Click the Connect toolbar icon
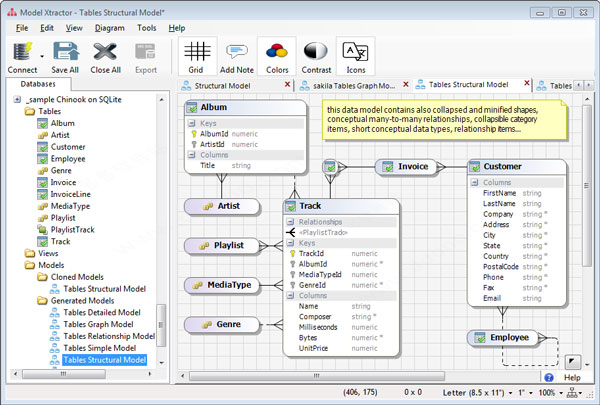The height and width of the screenshot is (405, 600). point(21,51)
